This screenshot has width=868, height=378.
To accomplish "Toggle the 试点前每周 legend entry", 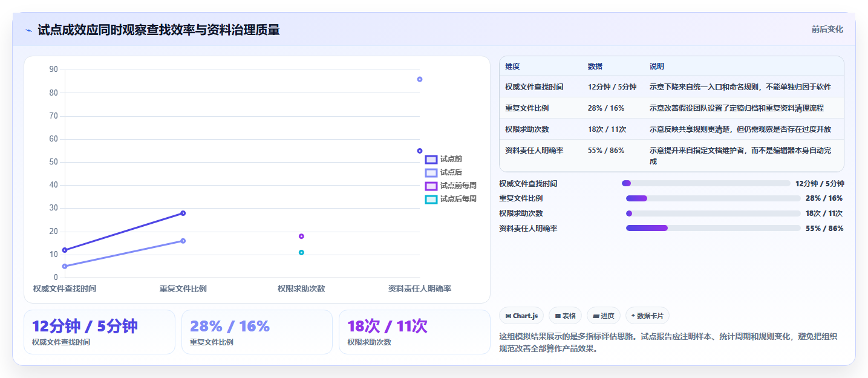I will click(451, 186).
